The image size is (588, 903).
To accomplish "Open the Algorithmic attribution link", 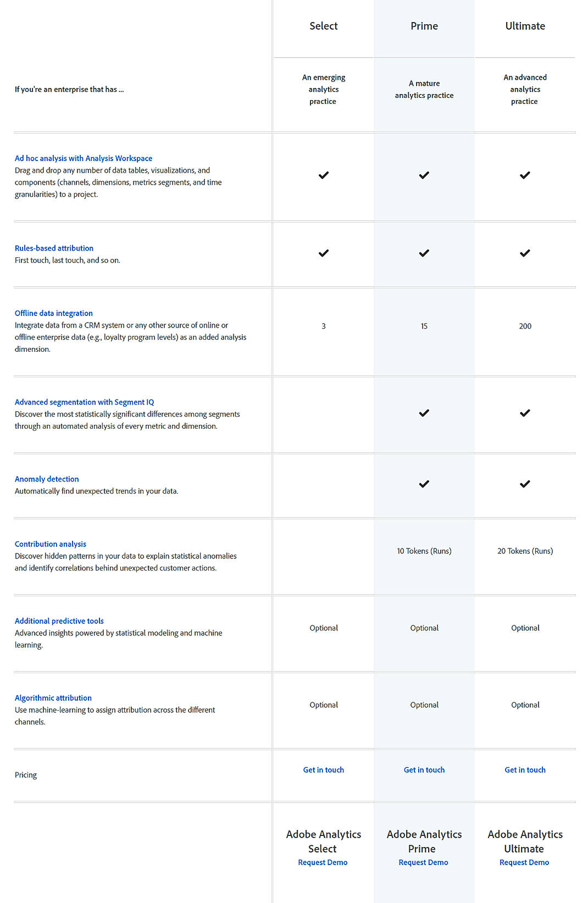I will 53,697.
